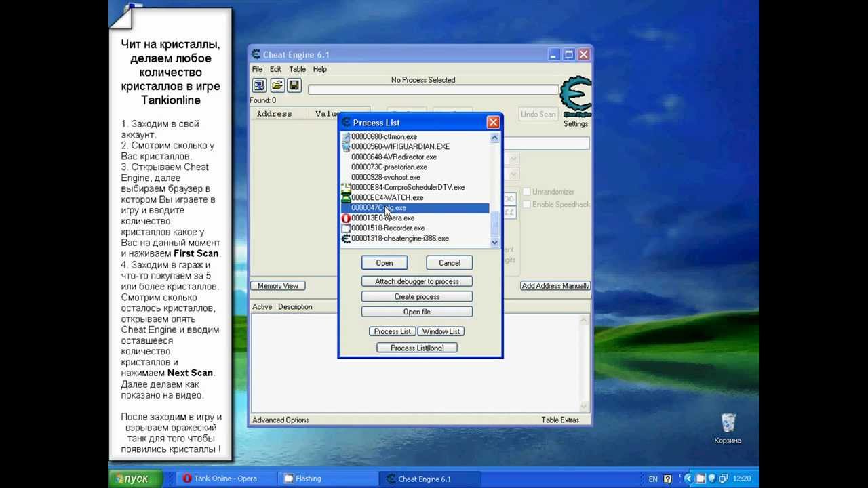Select the AVRedirector.exe process
Image resolution: width=868 pixels, height=488 pixels.
[414, 157]
